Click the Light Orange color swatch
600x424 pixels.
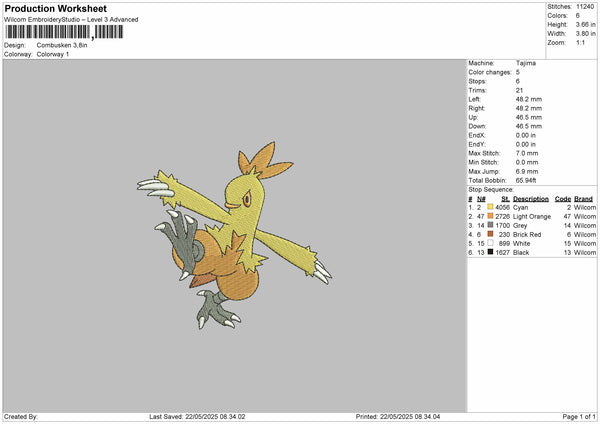click(x=490, y=216)
